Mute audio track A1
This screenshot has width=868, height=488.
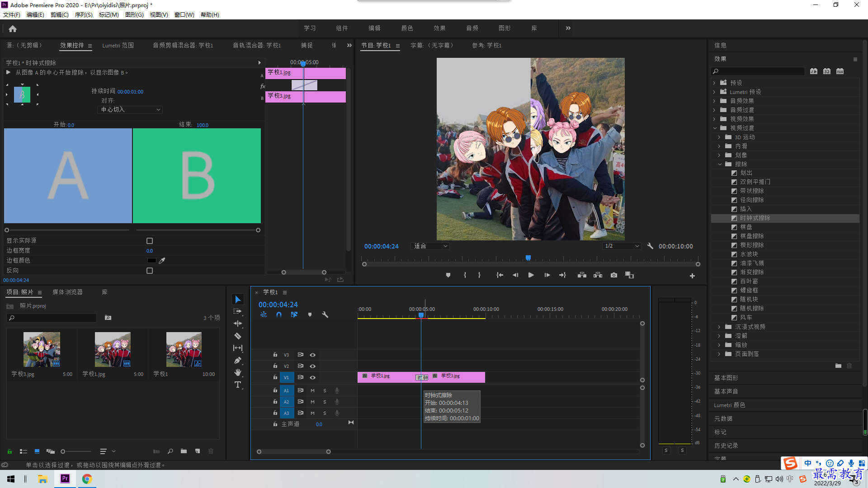(x=312, y=391)
